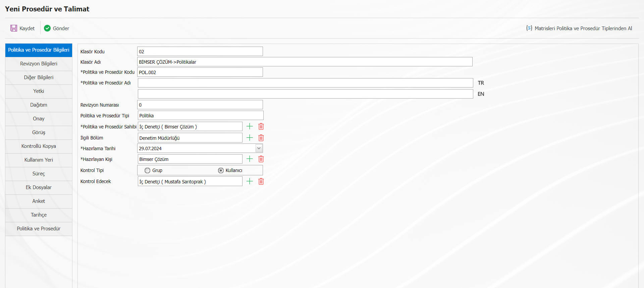Viewport: 644px width, 288px height.
Task: Open the Onay tab
Action: point(39,119)
